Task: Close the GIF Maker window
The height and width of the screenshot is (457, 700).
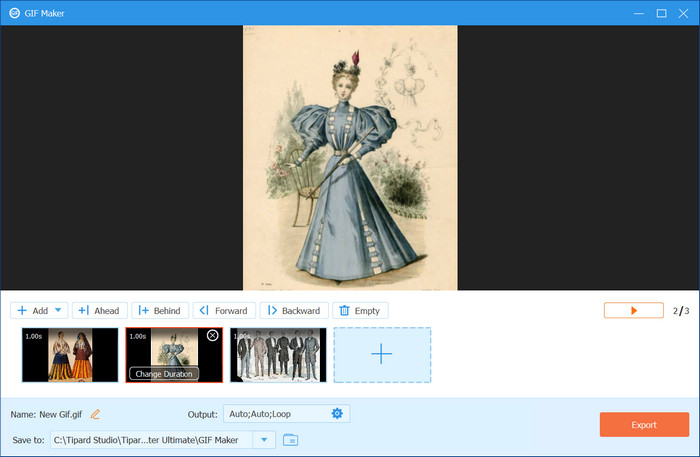Action: [x=683, y=13]
